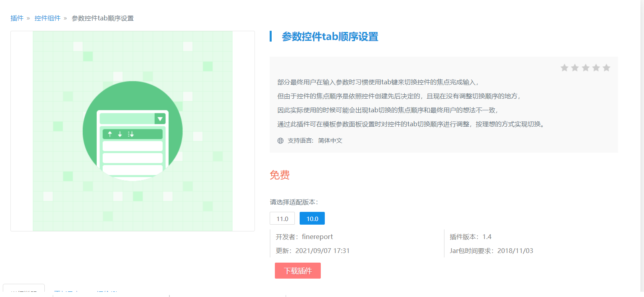Screen dimensions: 644x297
Task: Rate plugin with the second star
Action: tap(575, 68)
